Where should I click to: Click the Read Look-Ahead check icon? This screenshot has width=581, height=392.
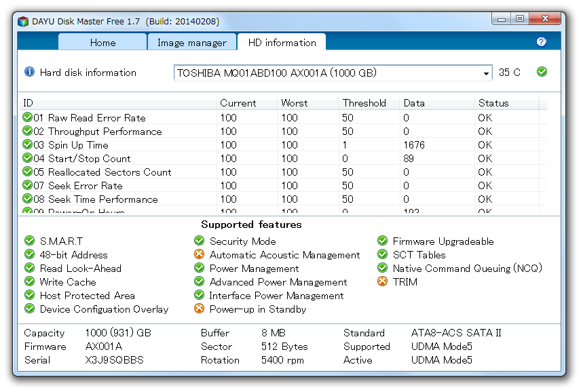pyautogui.click(x=29, y=268)
